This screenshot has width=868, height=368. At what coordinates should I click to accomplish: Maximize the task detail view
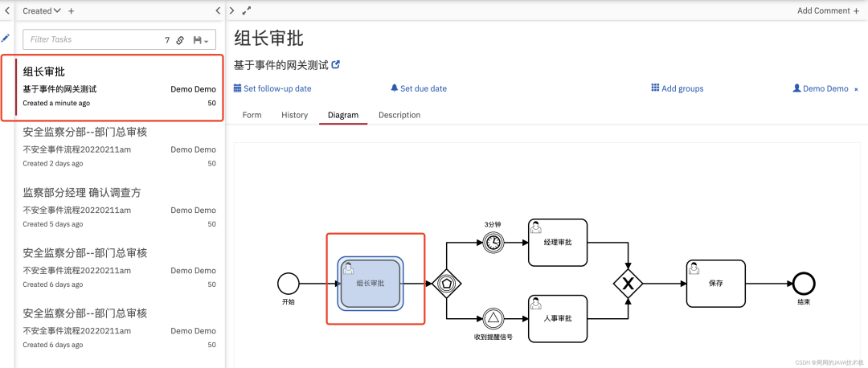247,10
